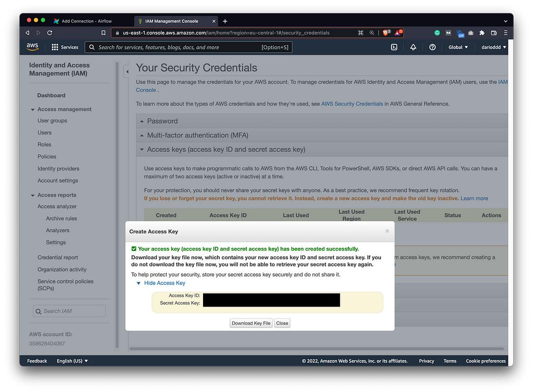The image size is (533, 392).
Task: Open the Services grid menu
Action: coord(65,47)
